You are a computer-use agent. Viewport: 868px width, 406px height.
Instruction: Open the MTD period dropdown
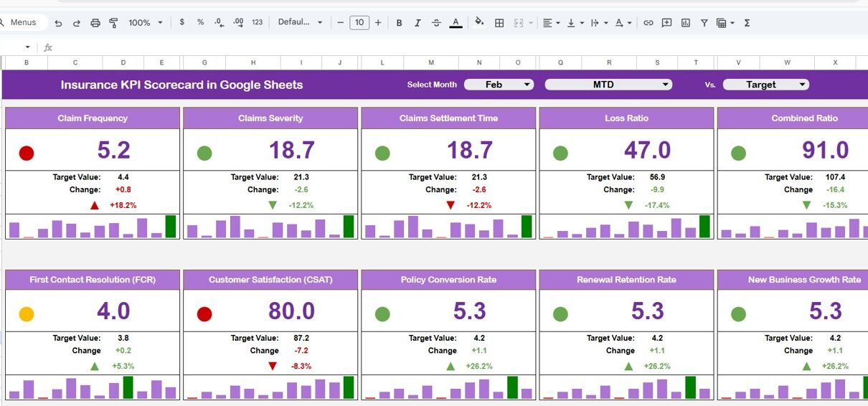tap(608, 85)
